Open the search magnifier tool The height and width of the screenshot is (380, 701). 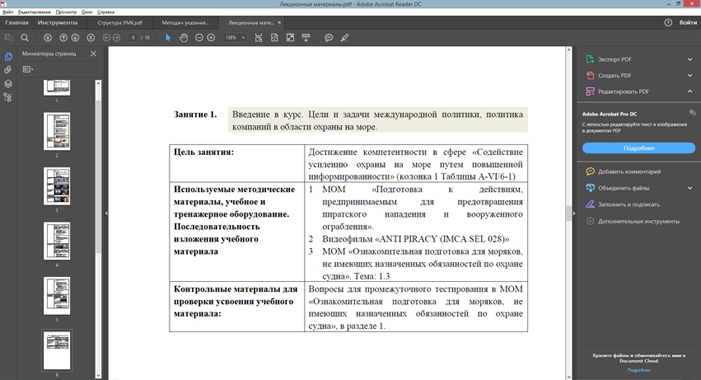click(25, 38)
